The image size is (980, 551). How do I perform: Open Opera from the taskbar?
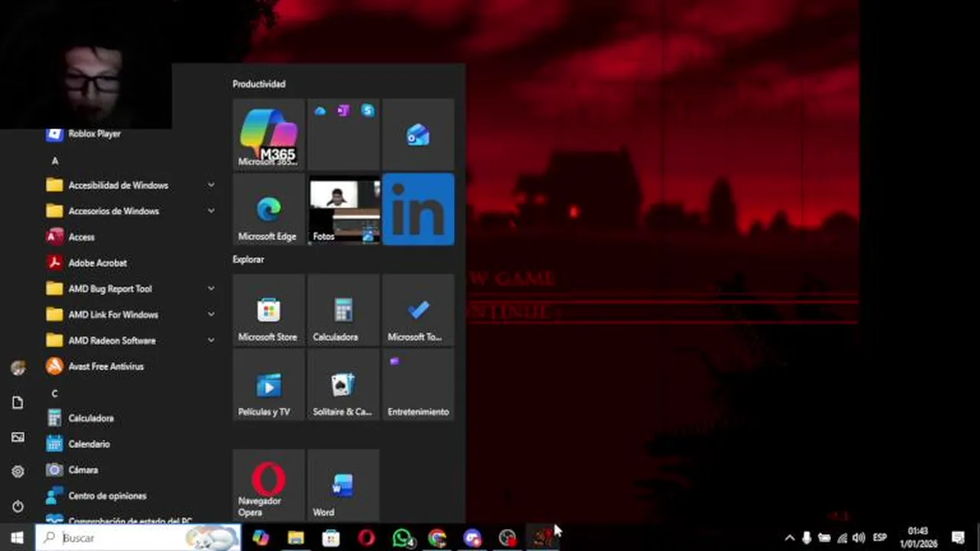(366, 538)
